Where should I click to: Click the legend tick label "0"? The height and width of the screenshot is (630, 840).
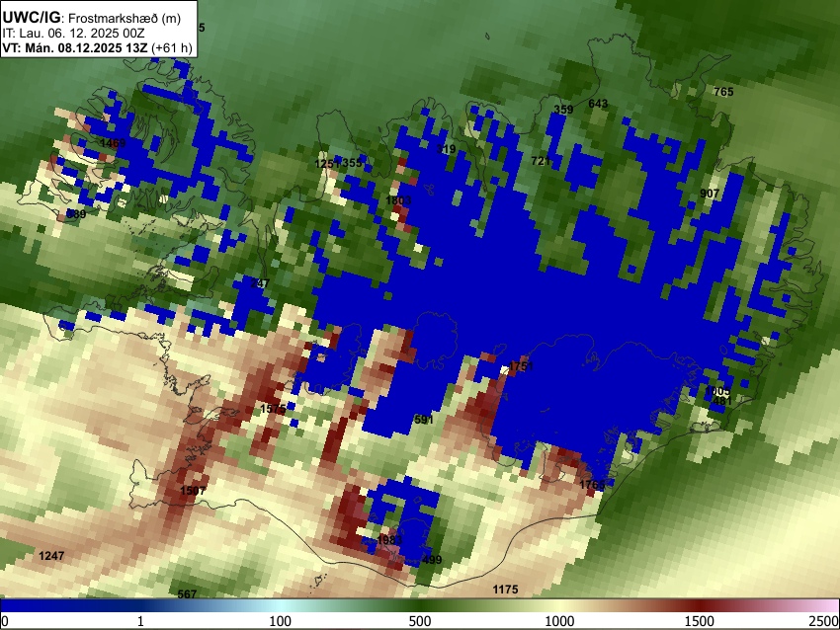5,621
